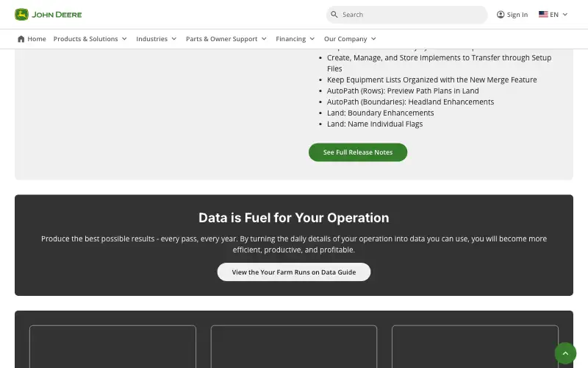Click 'AutoPath (Boundaries): Headland Enhancements' item
This screenshot has height=368, width=588.
[410, 102]
